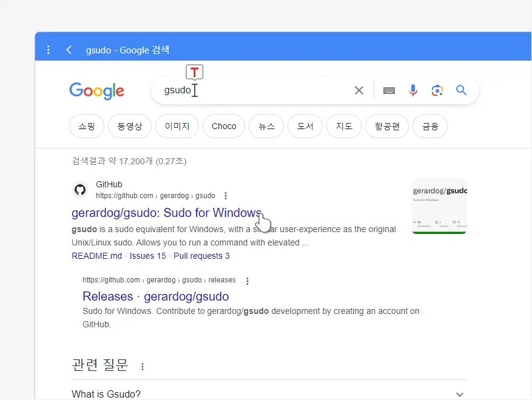Click the three-dot icon next to 관련 질문
Image resolution: width=532 pixels, height=400 pixels.
(x=143, y=366)
